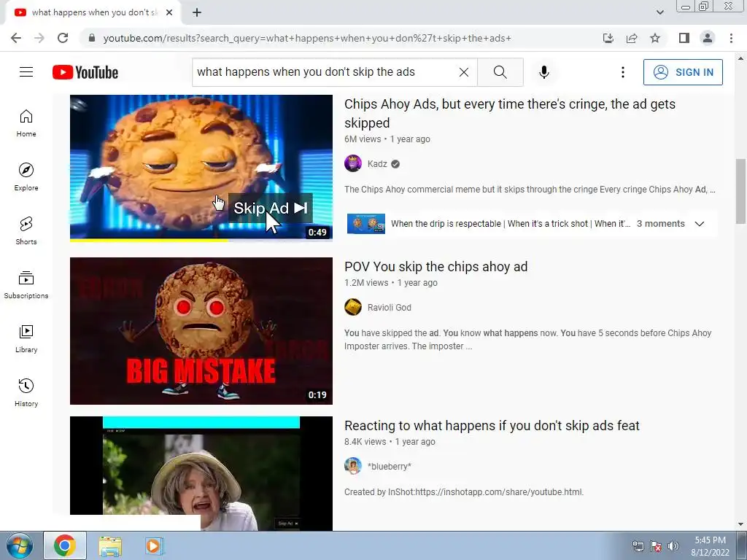Open Windows Explorer from the taskbar

110,545
